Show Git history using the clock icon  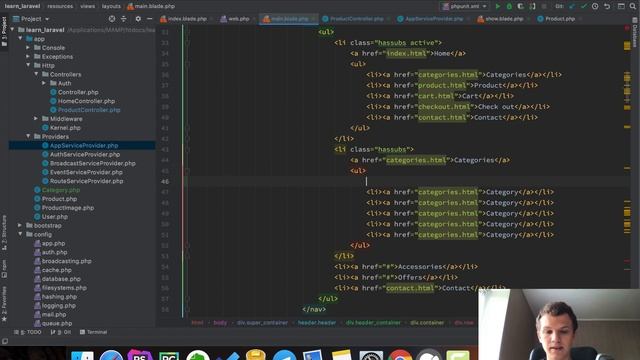coord(595,7)
